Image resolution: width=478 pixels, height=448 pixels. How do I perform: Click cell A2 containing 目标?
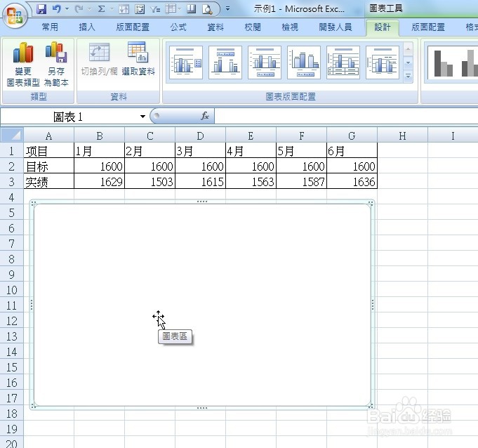click(48, 166)
